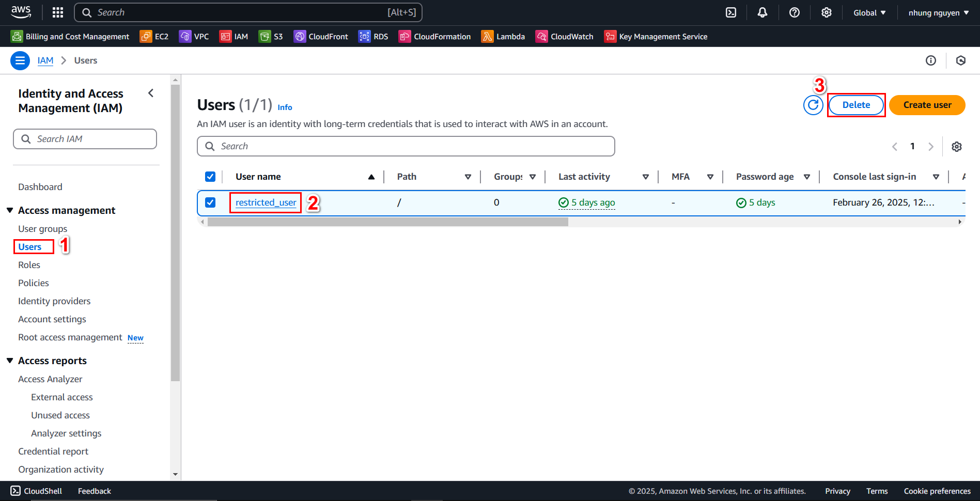Click the Info link next to Users
The width and height of the screenshot is (980, 501).
coord(285,107)
